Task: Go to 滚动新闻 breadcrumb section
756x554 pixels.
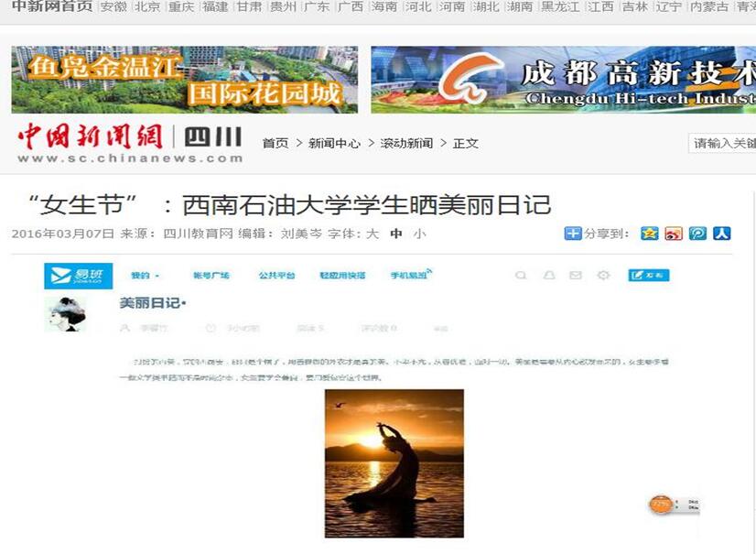Action: pyautogui.click(x=406, y=144)
